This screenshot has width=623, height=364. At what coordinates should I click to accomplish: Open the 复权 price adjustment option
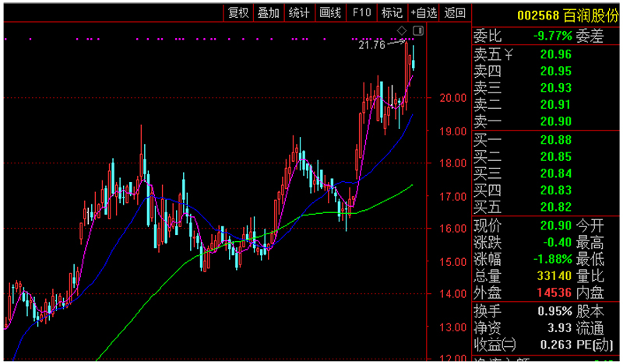point(238,12)
